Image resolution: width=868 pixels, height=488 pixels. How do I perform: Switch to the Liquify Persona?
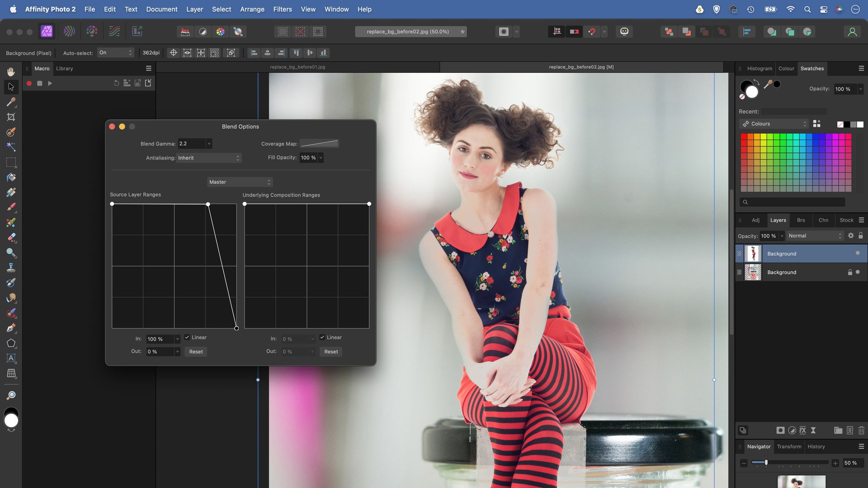pos(69,31)
